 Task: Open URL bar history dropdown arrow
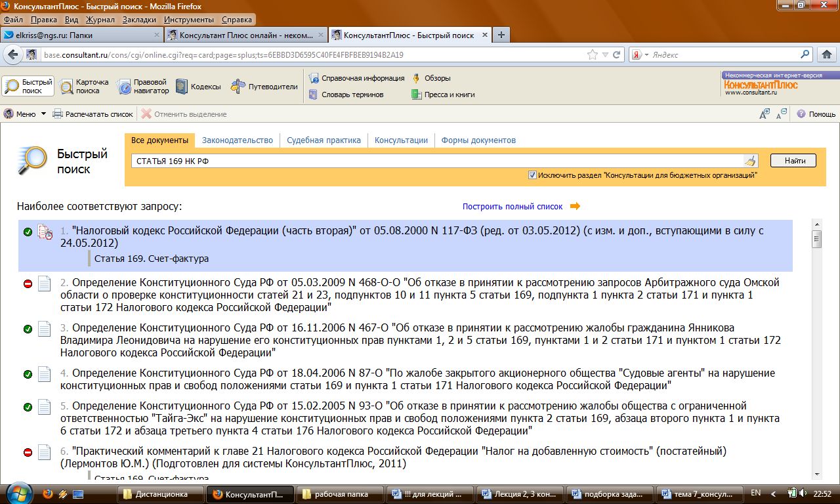(x=606, y=55)
